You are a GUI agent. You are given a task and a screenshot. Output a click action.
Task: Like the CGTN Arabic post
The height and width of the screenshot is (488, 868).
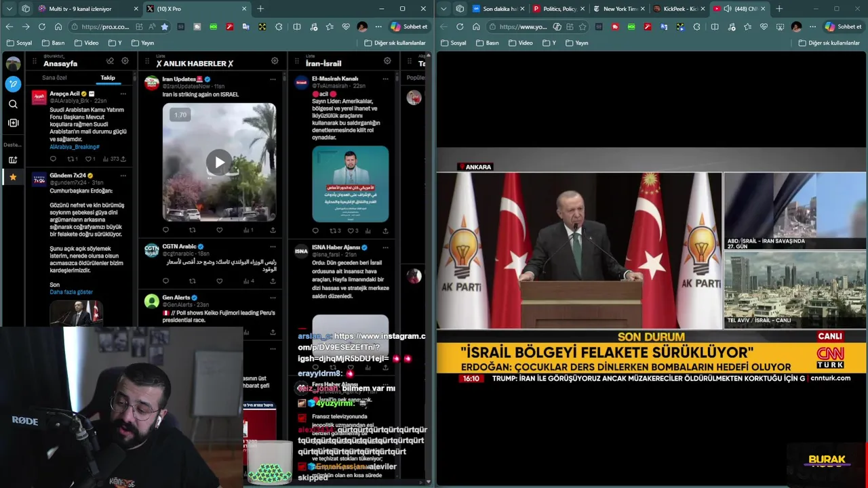tap(219, 281)
